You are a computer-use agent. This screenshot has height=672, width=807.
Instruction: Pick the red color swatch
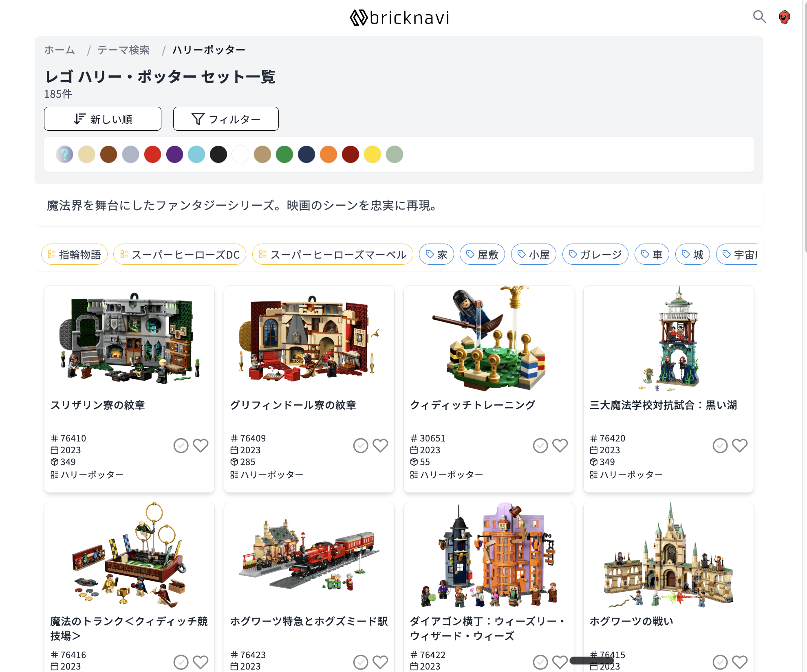pyautogui.click(x=152, y=154)
